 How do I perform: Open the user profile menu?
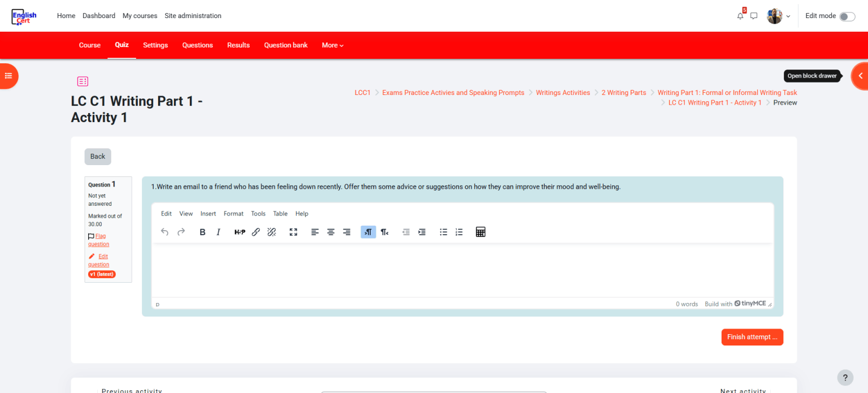coord(778,16)
